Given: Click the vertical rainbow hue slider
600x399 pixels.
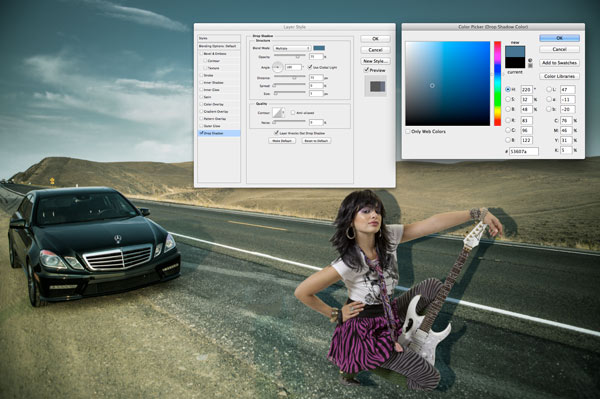Looking at the screenshot, I should 497,83.
